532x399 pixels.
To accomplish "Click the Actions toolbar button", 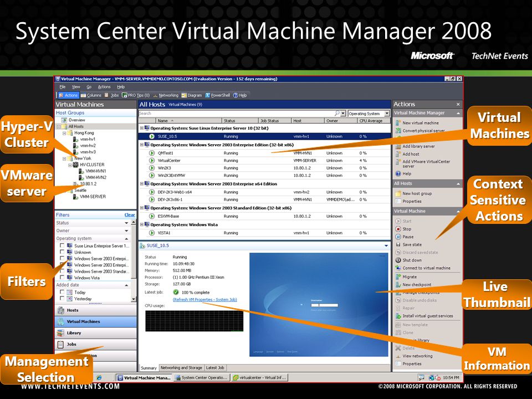I will [x=68, y=95].
